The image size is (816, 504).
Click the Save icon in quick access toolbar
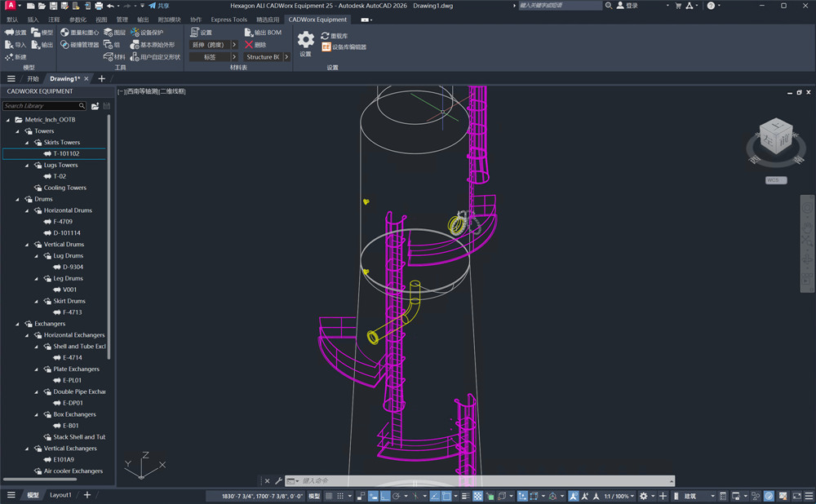tap(53, 6)
